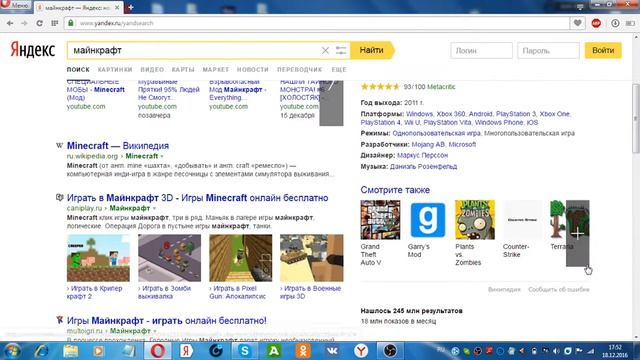The height and width of the screenshot is (360, 640).
Task: Switch to the КАРТИНКИ tab
Action: point(115,69)
